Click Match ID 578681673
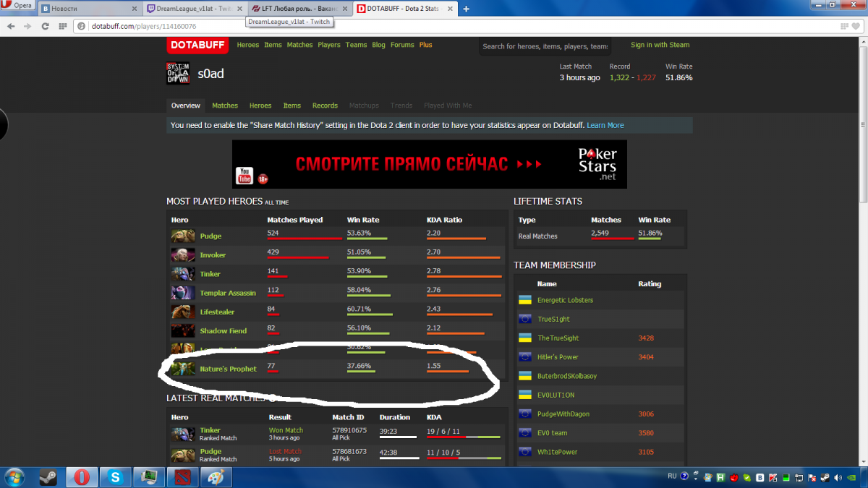 349,451
